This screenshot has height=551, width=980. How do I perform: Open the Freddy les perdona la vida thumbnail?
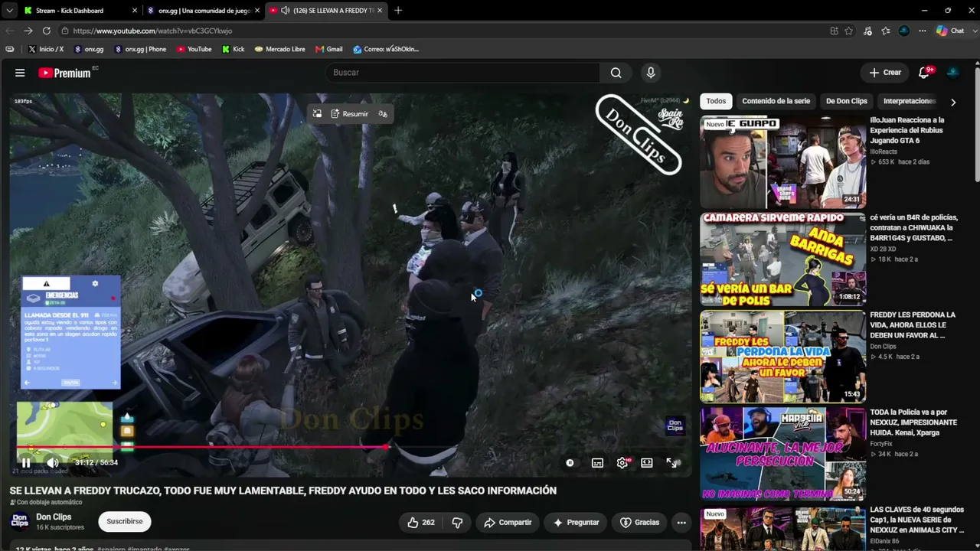[782, 357]
